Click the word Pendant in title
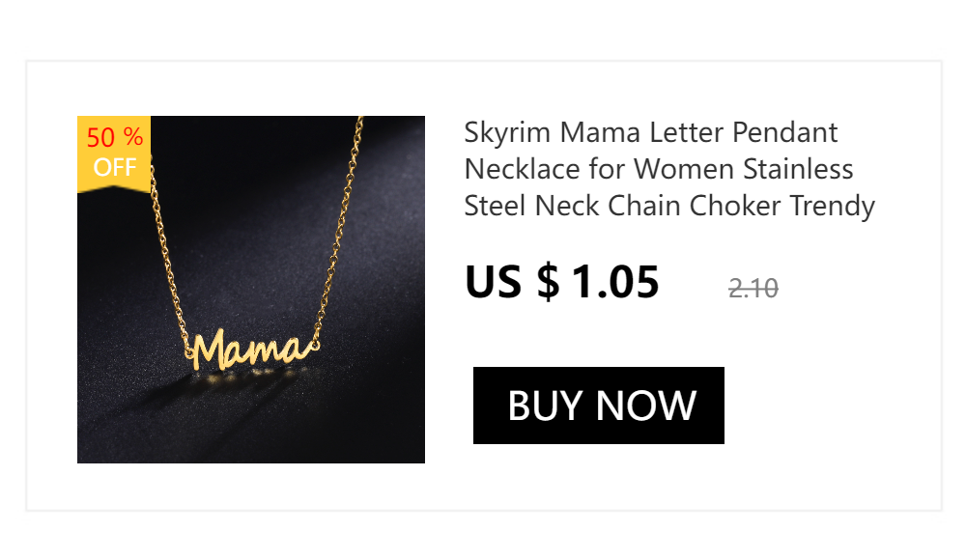 pos(784,132)
